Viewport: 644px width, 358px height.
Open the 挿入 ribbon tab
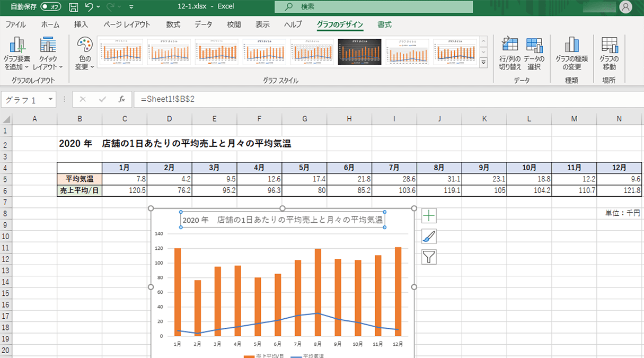point(81,24)
